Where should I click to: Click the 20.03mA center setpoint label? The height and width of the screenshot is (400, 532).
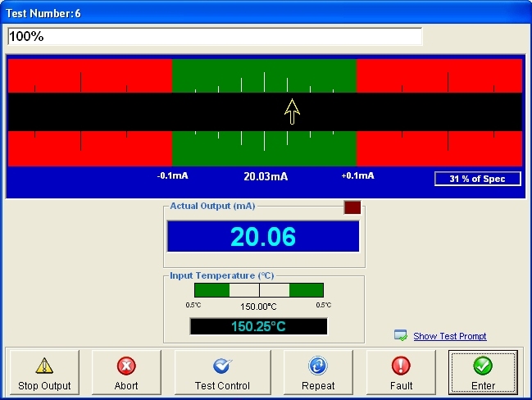[x=266, y=176]
